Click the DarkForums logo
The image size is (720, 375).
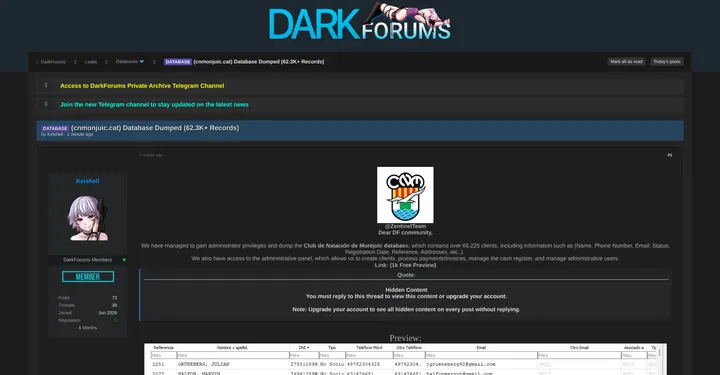(360, 21)
